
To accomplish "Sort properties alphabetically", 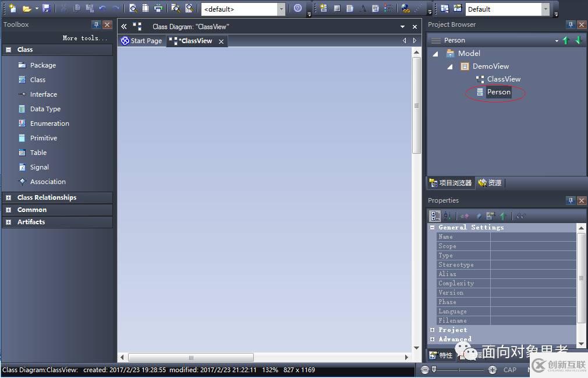I will point(447,216).
